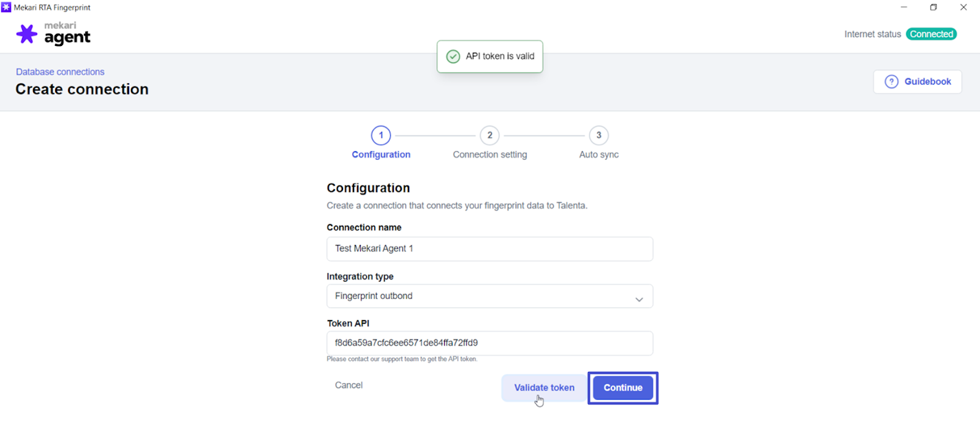
Task: Click step 1 circle in the stepper
Action: (x=381, y=135)
